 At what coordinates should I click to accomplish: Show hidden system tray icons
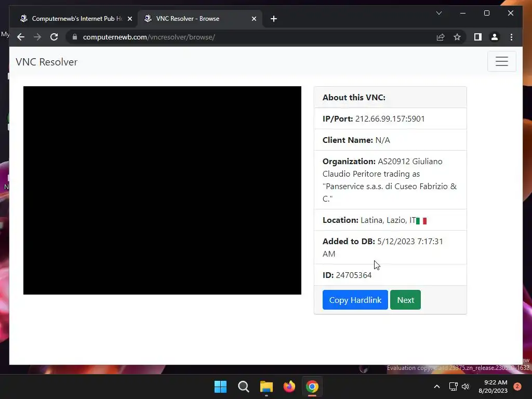[x=437, y=387]
